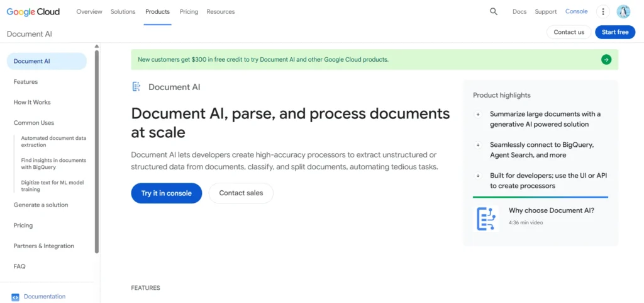Select Common Uses in sidebar
Viewport: 644px width, 303px height.
point(34,123)
